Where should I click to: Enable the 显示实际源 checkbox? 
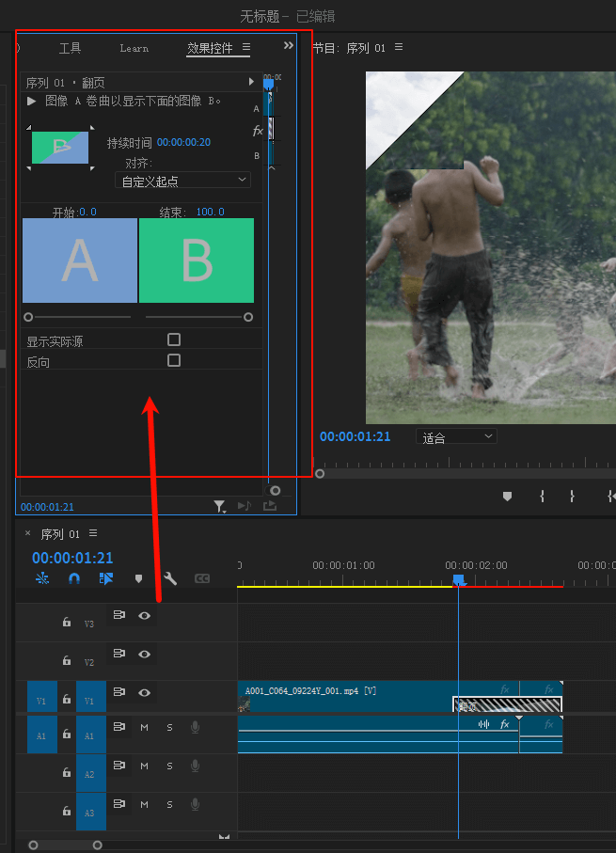click(174, 340)
